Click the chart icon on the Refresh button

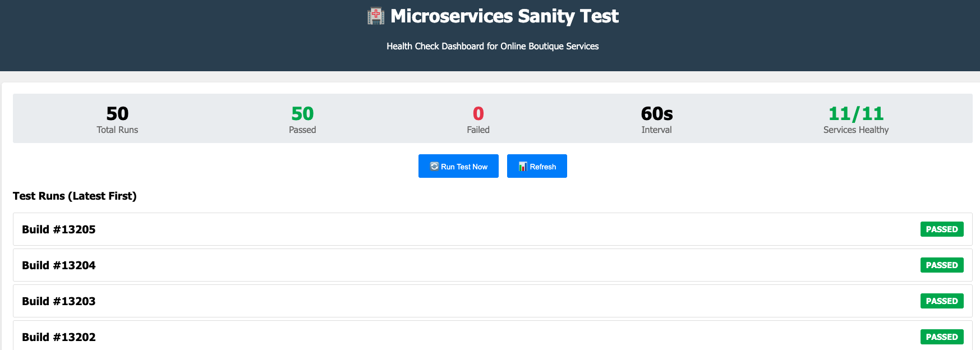(x=523, y=166)
